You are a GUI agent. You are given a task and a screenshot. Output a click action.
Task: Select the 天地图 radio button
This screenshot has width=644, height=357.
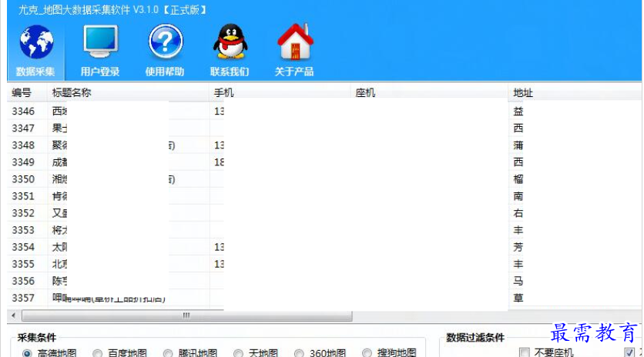(238, 353)
